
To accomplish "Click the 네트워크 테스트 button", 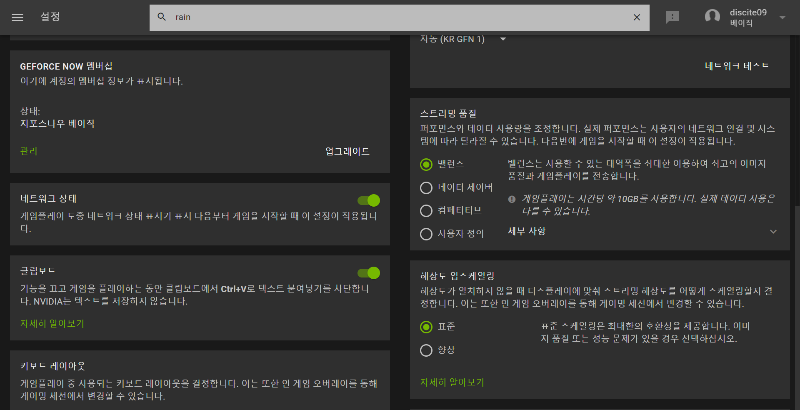I will click(x=736, y=66).
